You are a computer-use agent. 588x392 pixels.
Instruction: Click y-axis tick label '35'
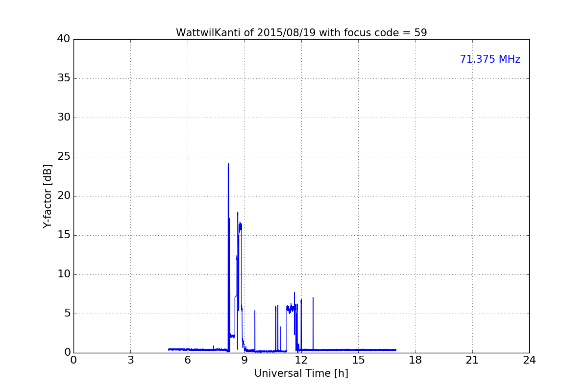pos(63,78)
